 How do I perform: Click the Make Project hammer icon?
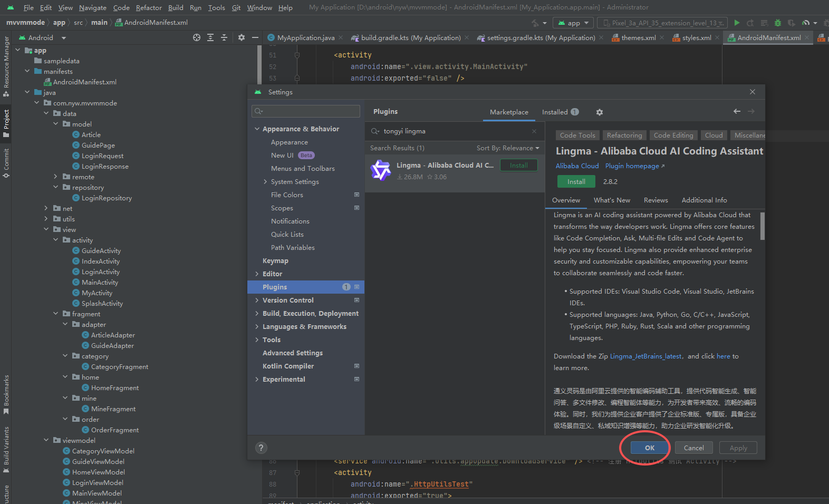(535, 23)
